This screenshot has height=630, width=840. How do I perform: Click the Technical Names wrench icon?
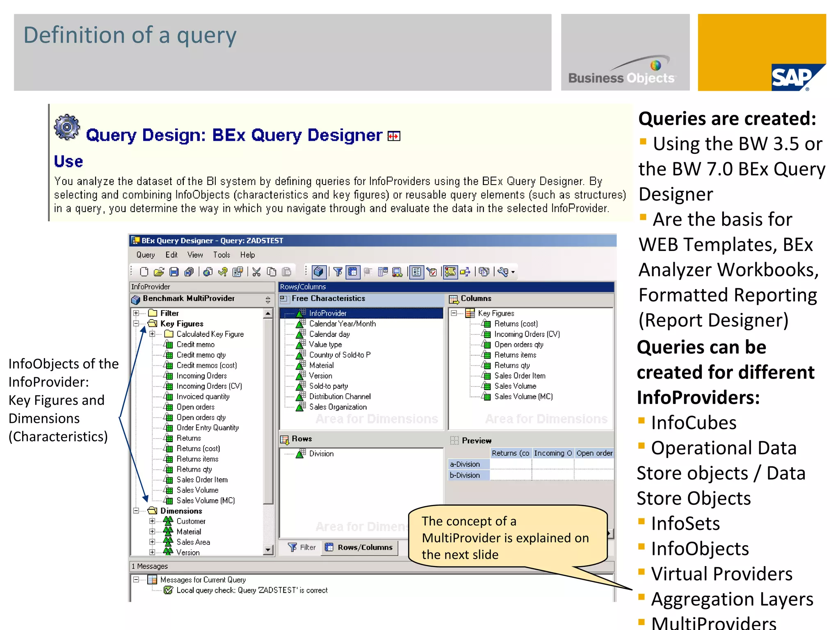click(503, 272)
